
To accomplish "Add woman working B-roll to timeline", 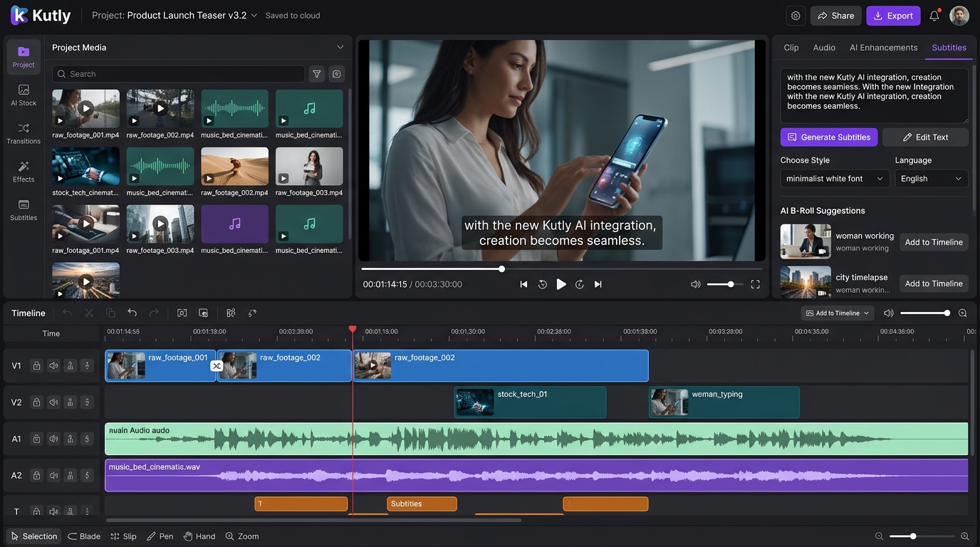I will pyautogui.click(x=934, y=242).
